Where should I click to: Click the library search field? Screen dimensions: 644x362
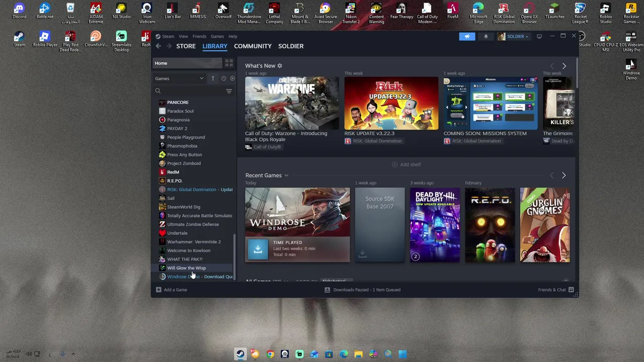coord(189,91)
